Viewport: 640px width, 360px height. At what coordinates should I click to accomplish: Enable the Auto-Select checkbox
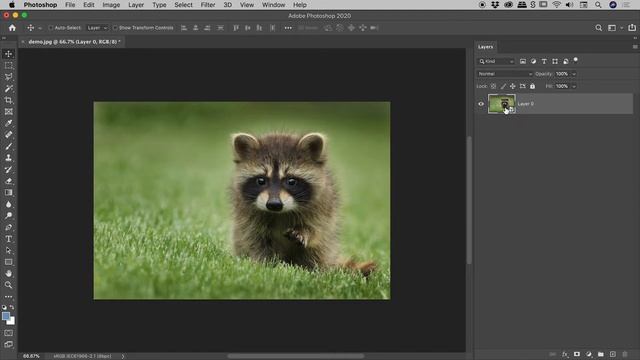click(x=51, y=28)
